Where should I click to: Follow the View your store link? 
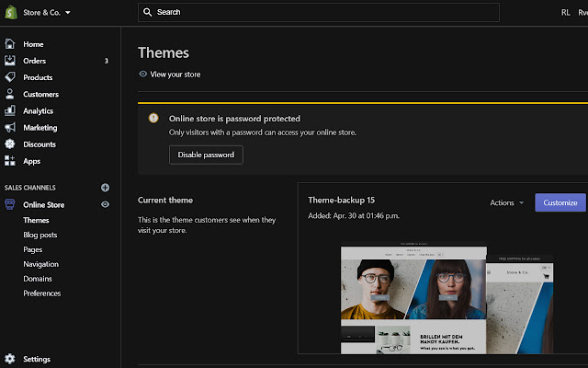(175, 75)
